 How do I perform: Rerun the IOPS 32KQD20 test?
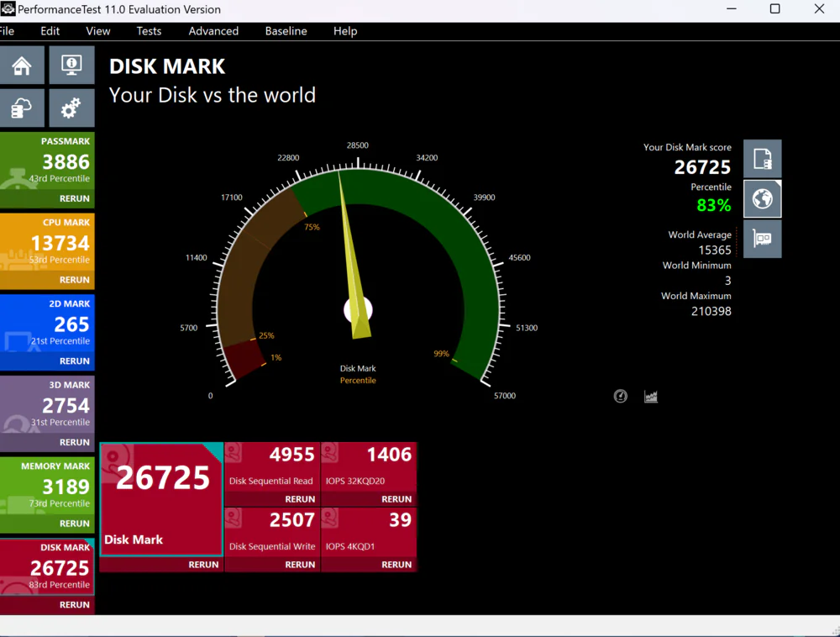pyautogui.click(x=396, y=499)
